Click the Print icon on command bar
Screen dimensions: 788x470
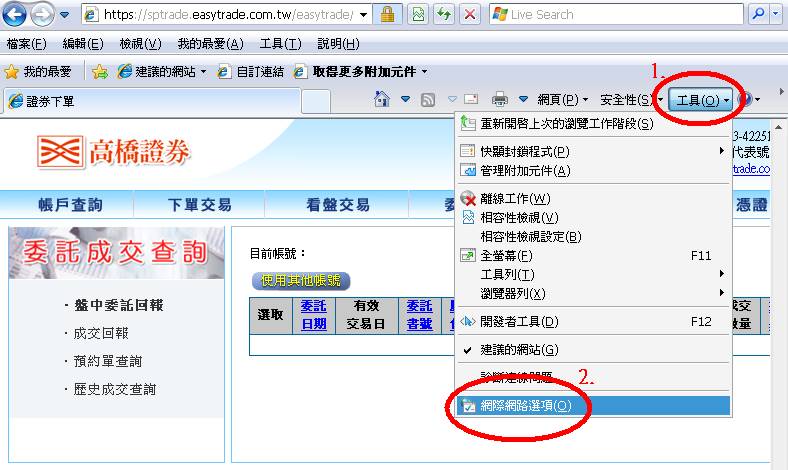499,99
